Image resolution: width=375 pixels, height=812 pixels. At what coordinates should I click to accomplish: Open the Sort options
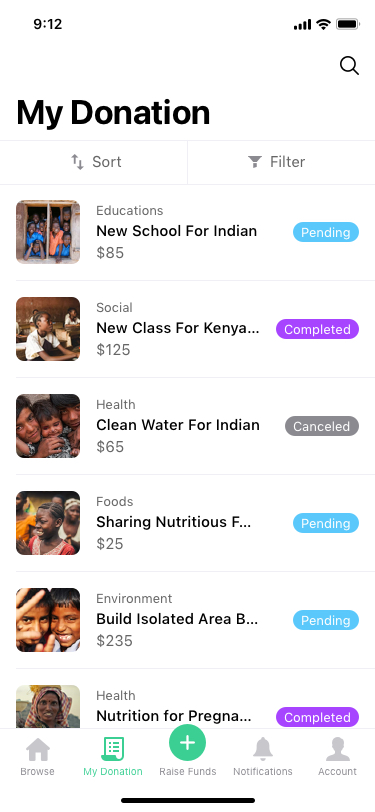(94, 162)
